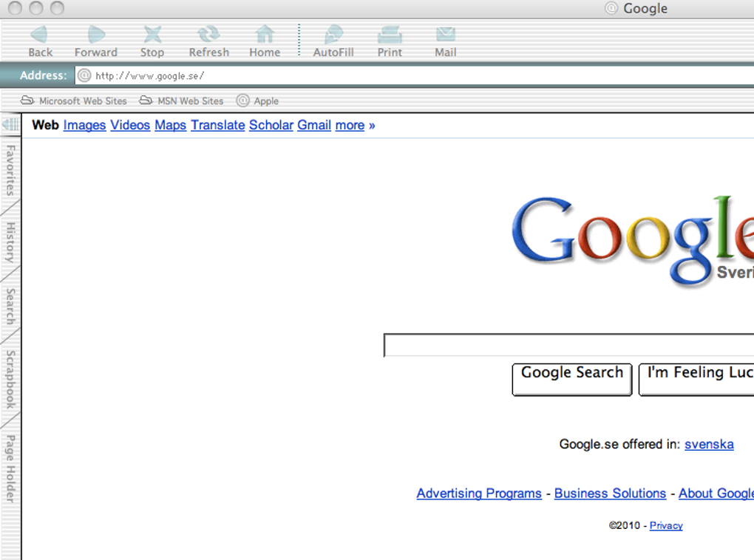Viewport: 754px width, 560px height.
Task: Open the Search side tab
Action: point(10,306)
